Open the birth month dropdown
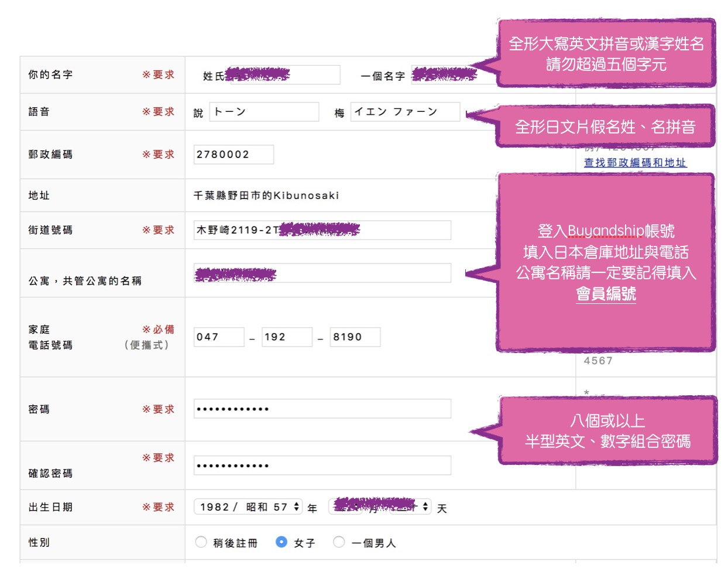Image resolution: width=728 pixels, height=582 pixels. point(346,506)
